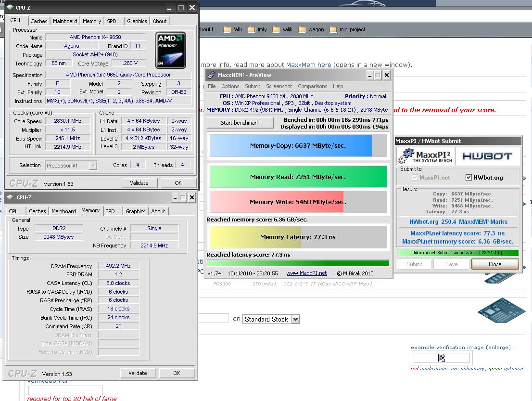532x401 pixels.
Task: Click 'HWbot.org 250.4 MaxxMEM Marks' text
Action: pos(458,222)
